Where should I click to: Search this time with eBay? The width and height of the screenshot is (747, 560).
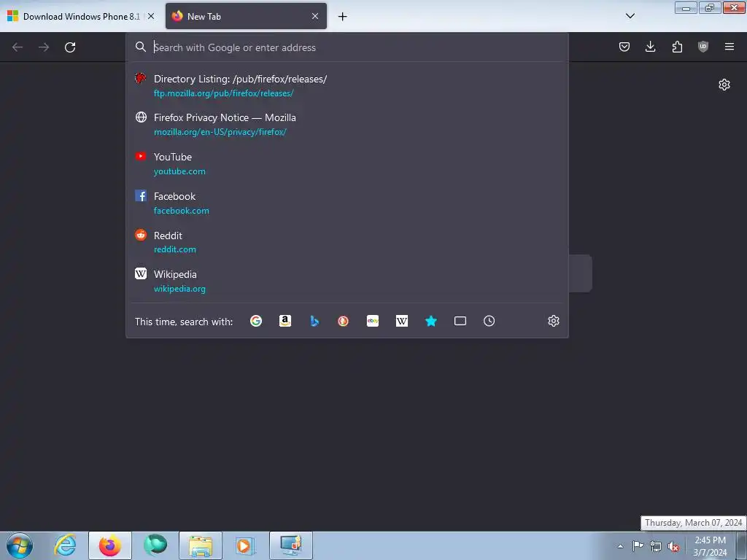[373, 321]
